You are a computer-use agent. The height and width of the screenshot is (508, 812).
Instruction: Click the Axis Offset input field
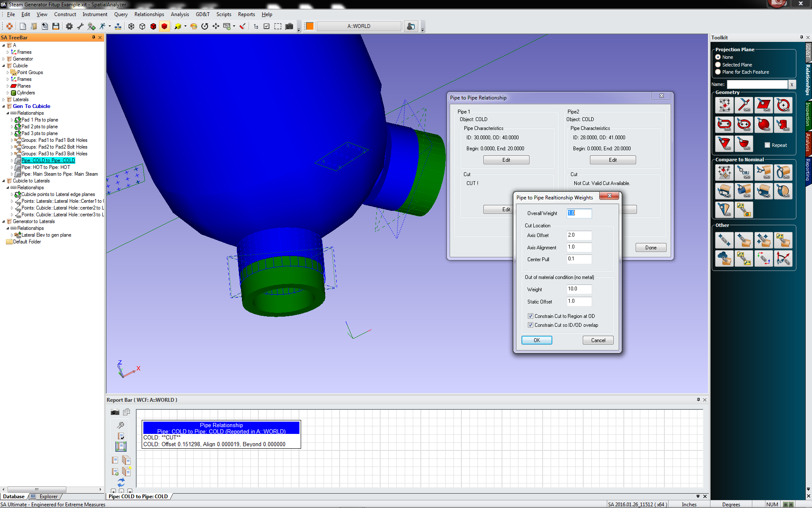pos(579,235)
